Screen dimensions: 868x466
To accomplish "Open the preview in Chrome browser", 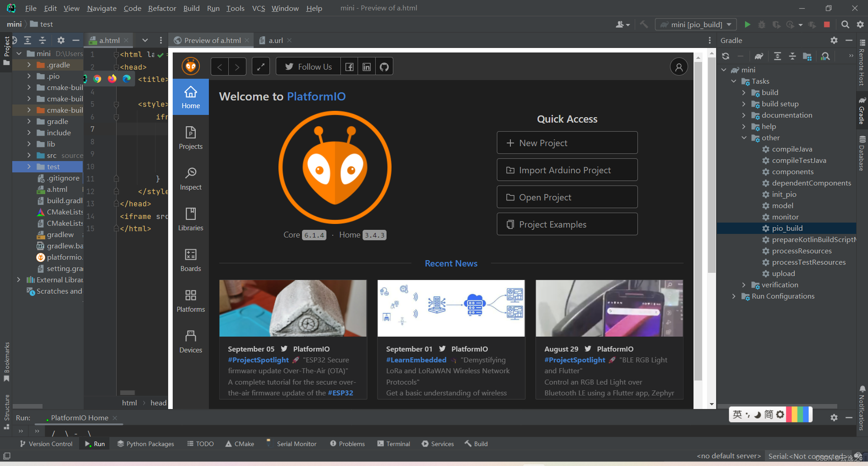I will (x=98, y=79).
